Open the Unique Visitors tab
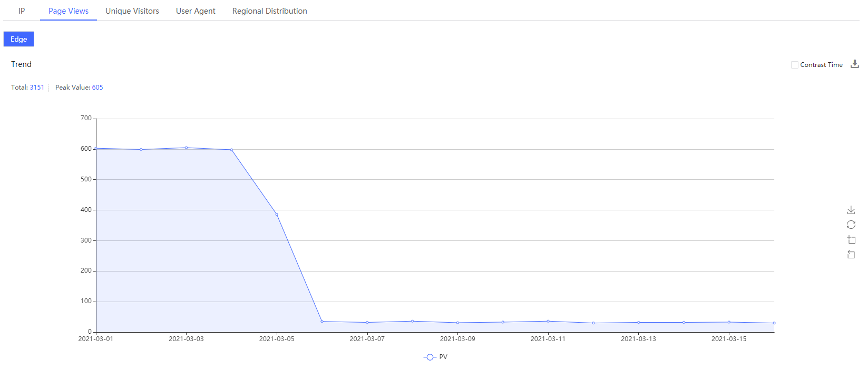This screenshot has width=868, height=368. (132, 11)
